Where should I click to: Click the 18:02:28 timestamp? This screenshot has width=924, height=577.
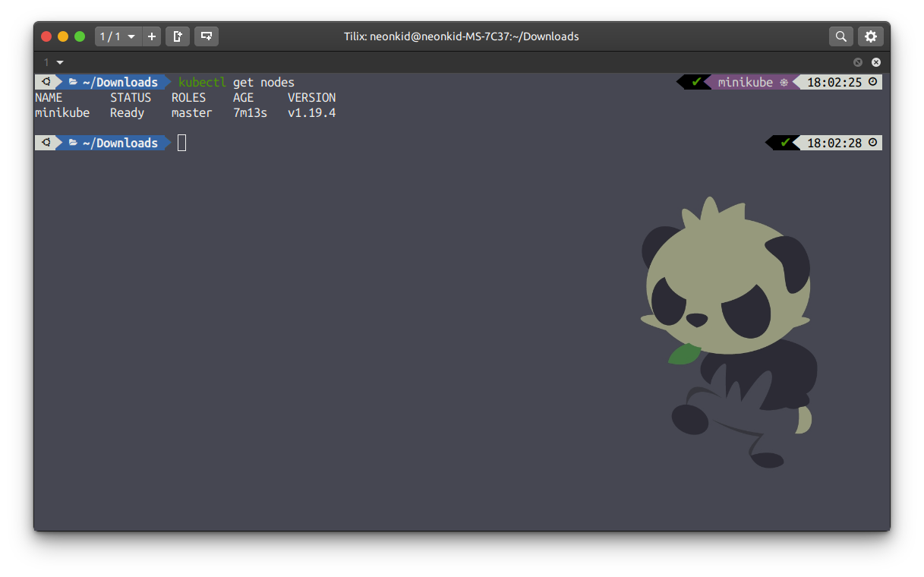pos(834,143)
